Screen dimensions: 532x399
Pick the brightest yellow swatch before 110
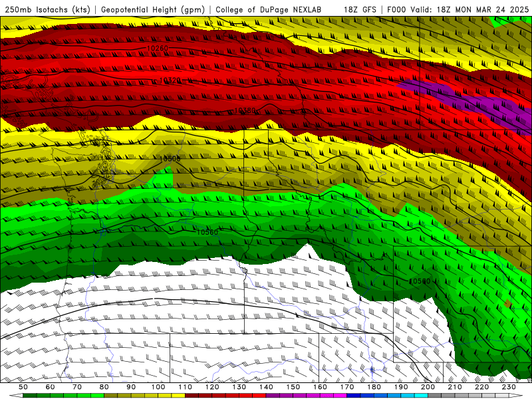click(178, 396)
